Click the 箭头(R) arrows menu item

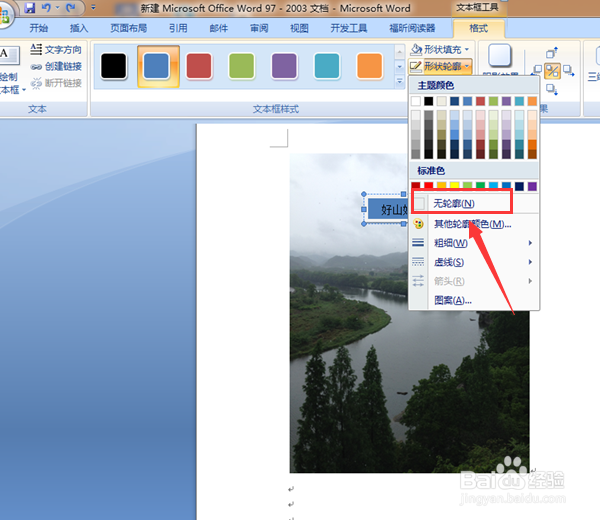click(473, 281)
